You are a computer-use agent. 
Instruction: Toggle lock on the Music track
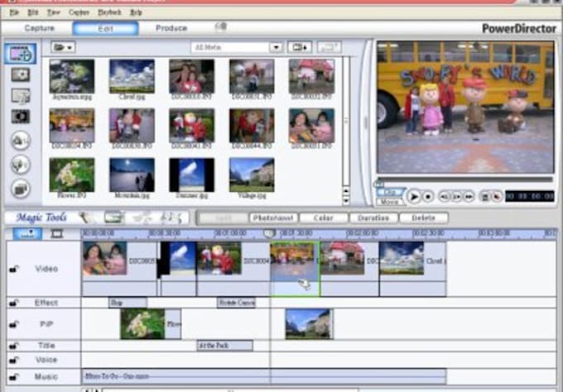pos(14,377)
